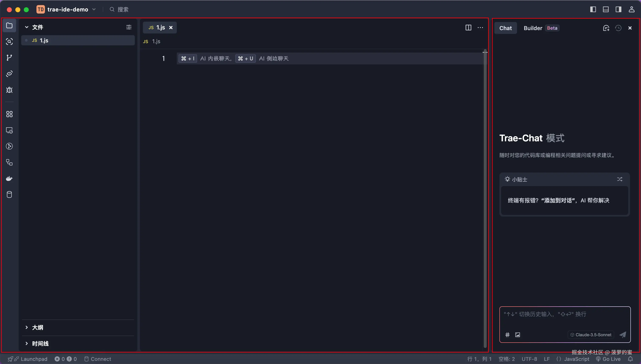Toggle the bottom panel

click(605, 9)
